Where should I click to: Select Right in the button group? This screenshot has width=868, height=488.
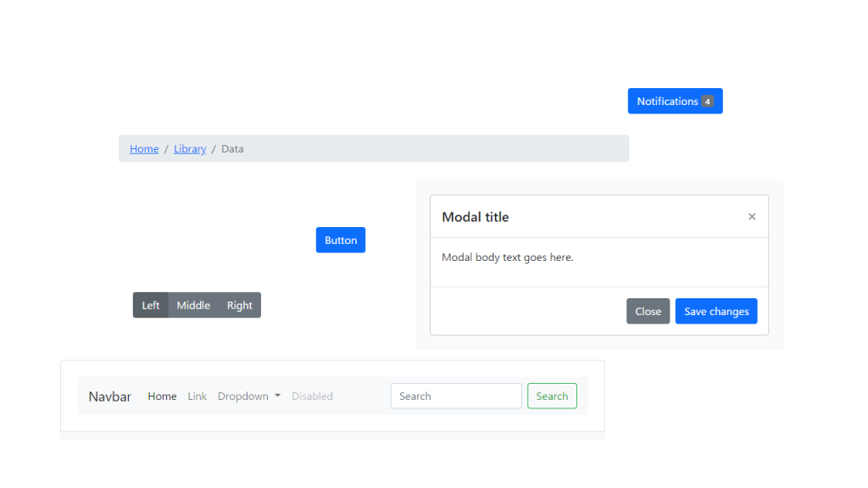[239, 305]
